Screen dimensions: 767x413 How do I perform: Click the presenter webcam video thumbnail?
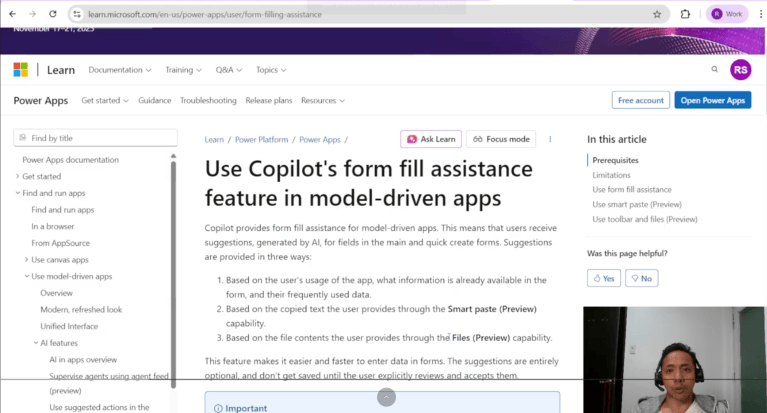674,360
